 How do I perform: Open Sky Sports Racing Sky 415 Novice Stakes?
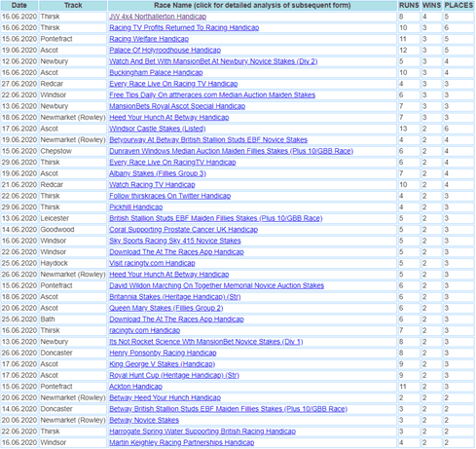click(175, 241)
